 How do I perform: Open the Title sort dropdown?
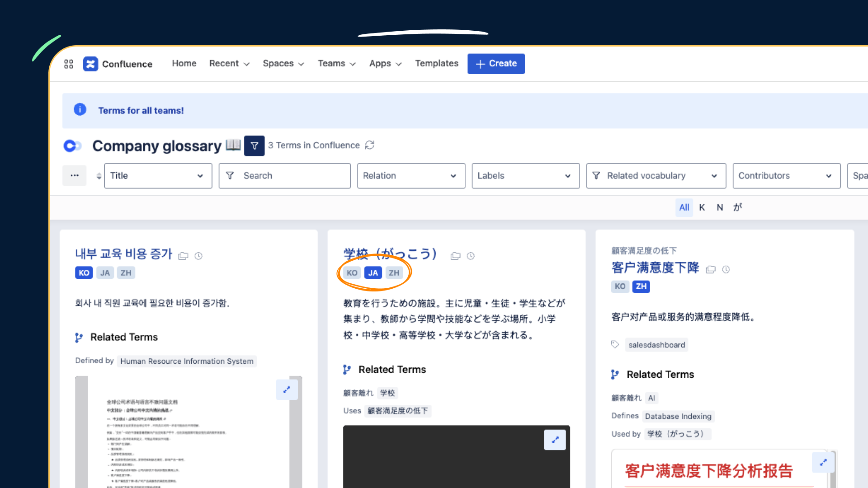[158, 176]
